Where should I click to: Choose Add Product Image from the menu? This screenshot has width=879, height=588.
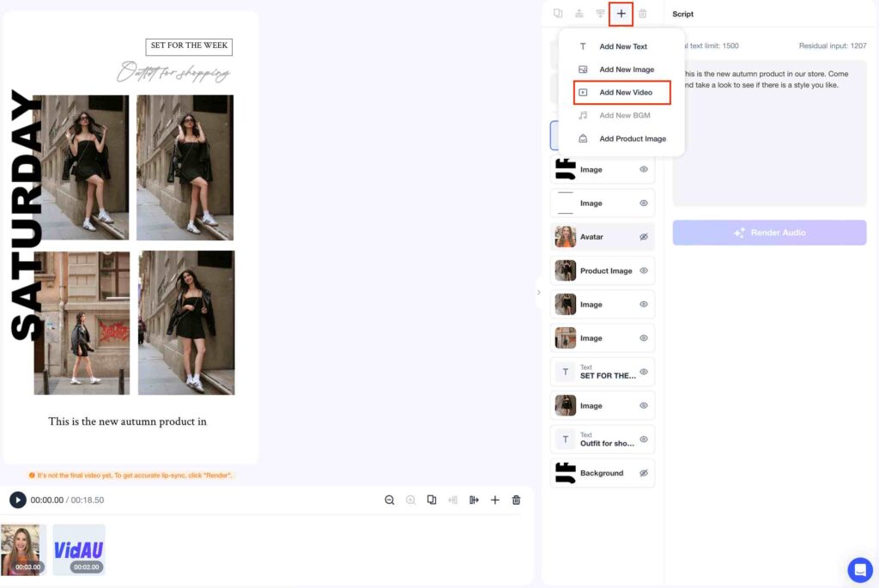(x=622, y=138)
